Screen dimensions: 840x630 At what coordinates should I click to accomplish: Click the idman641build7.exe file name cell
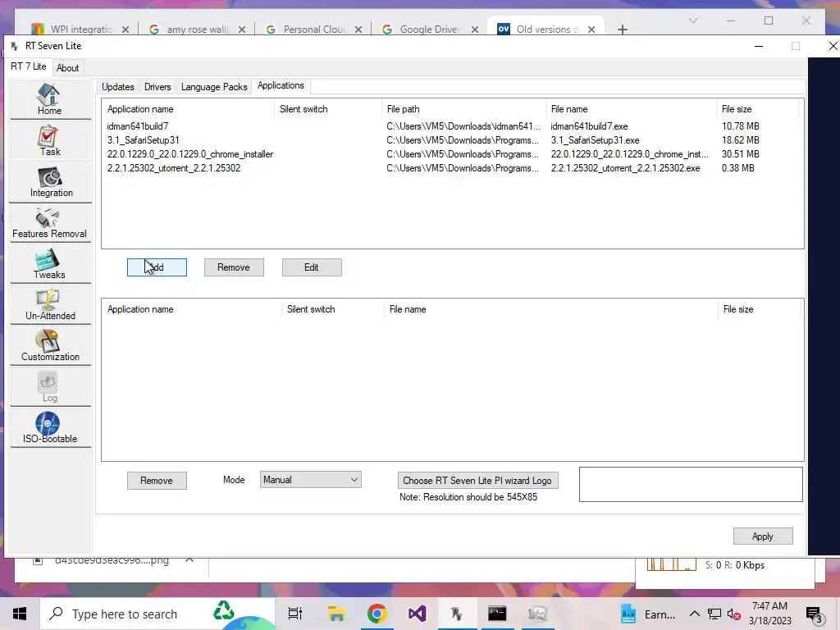point(589,126)
